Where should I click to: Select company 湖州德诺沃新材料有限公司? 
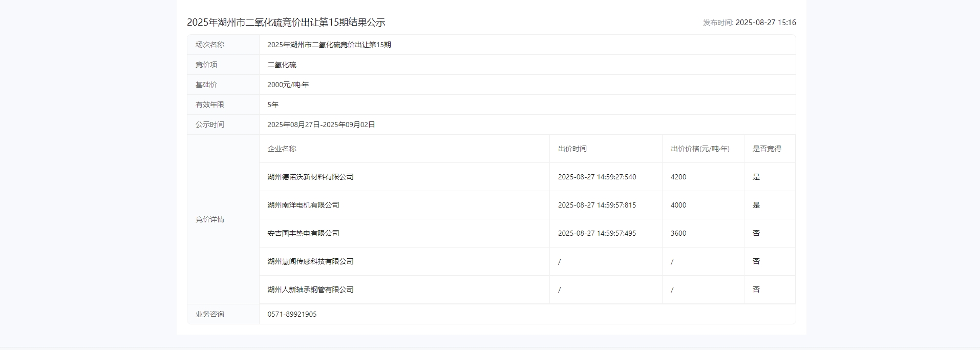(310, 177)
